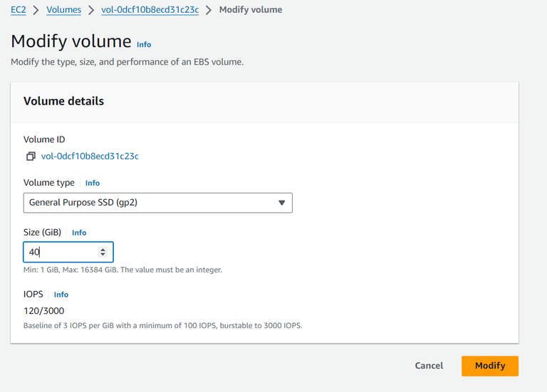Viewport: 547px width, 392px height.
Task: Go to the EC2 breadcrumb link
Action: click(19, 10)
